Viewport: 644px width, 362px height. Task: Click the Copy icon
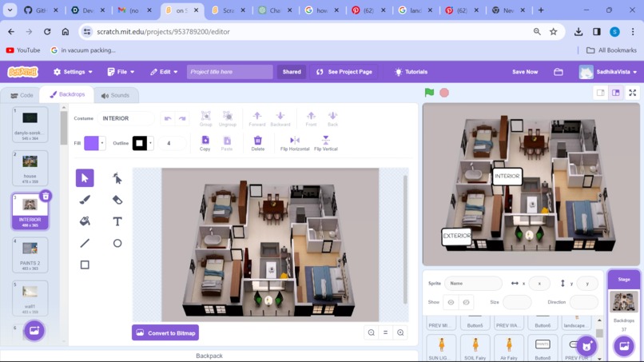tap(205, 143)
